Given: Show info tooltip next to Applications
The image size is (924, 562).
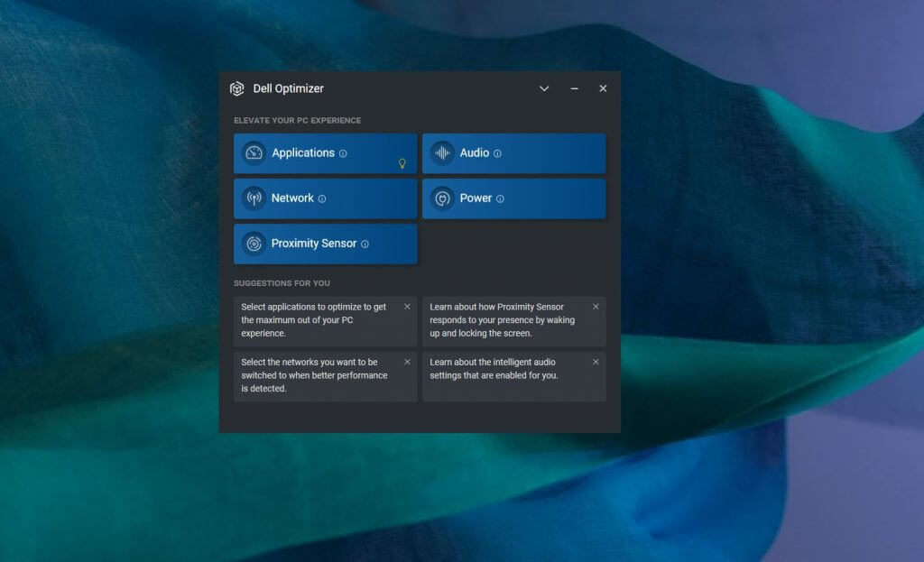Looking at the screenshot, I should tap(343, 153).
